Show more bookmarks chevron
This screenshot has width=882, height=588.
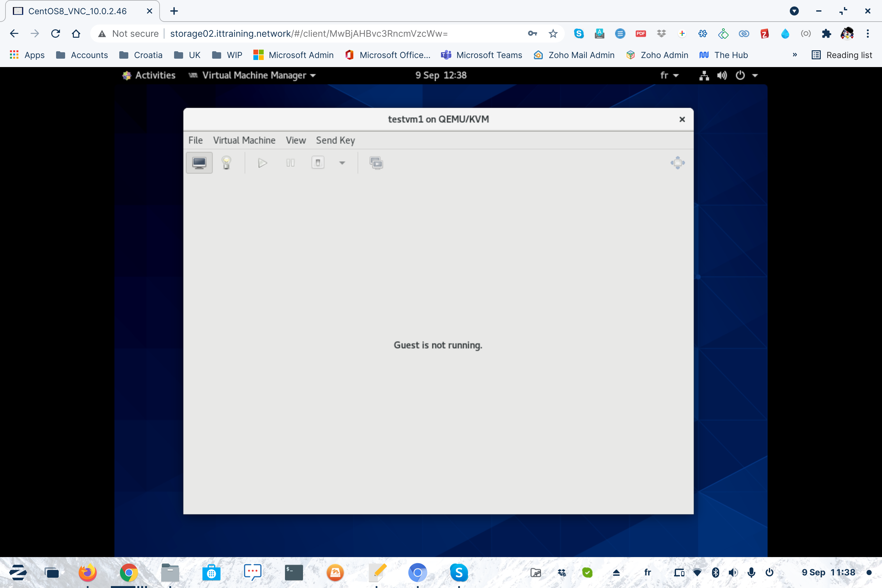click(x=794, y=55)
